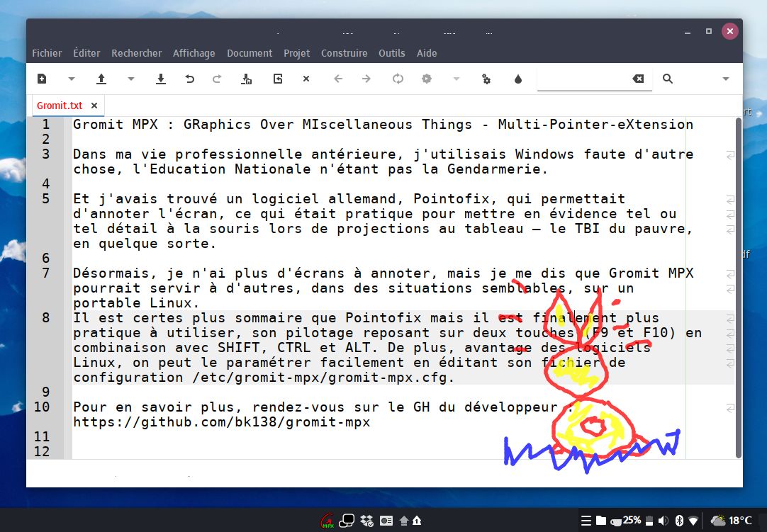Viewport: 767px width, 532px height.
Task: Expand the dropdown arrow at toolbar end
Action: 726,79
